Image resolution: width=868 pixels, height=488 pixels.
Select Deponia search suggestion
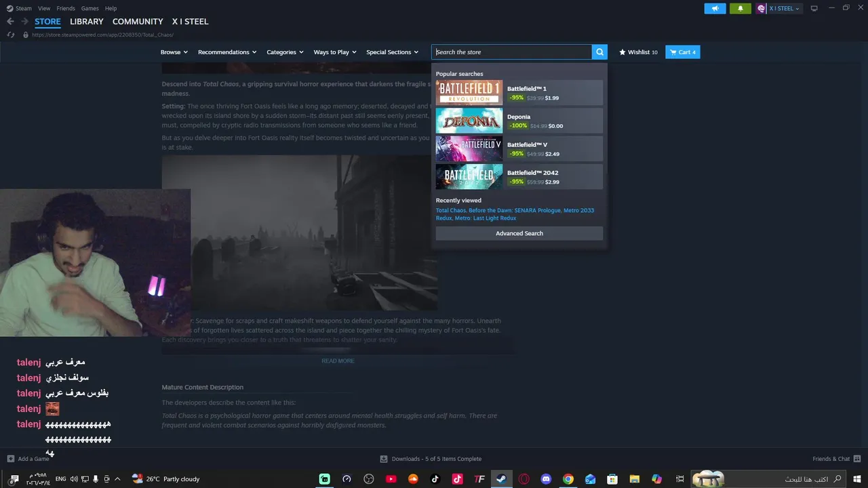(519, 121)
